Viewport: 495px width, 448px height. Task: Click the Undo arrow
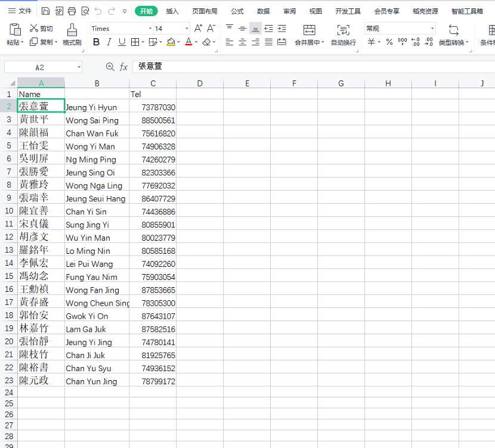click(98, 11)
